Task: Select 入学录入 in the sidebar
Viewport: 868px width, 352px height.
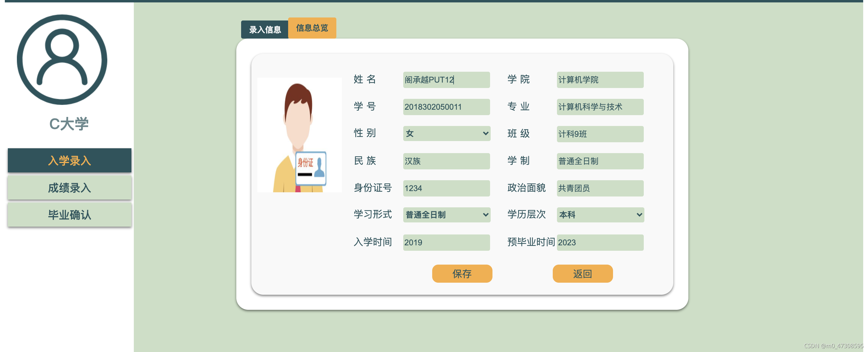Action: [69, 161]
